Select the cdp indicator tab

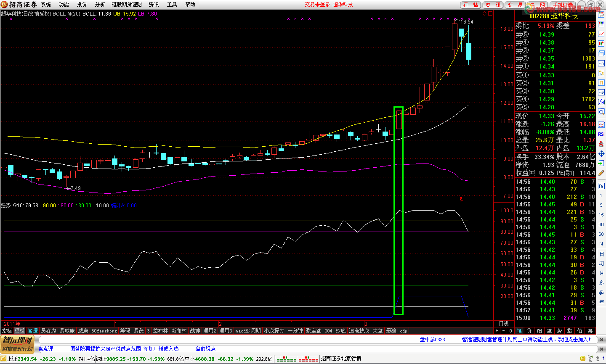point(404,331)
